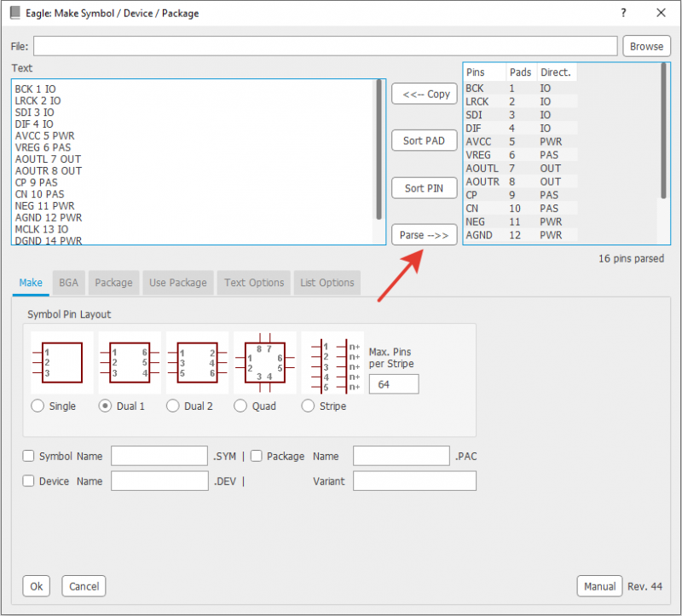Click the Stripe pin layout diagram
The width and height of the screenshot is (682, 616).
pos(332,363)
